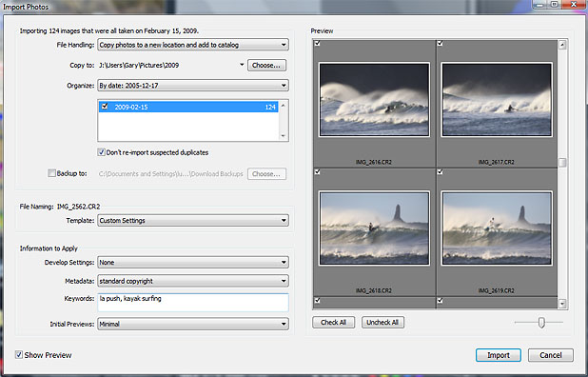Adjust the thumbnail size slider

tap(541, 322)
